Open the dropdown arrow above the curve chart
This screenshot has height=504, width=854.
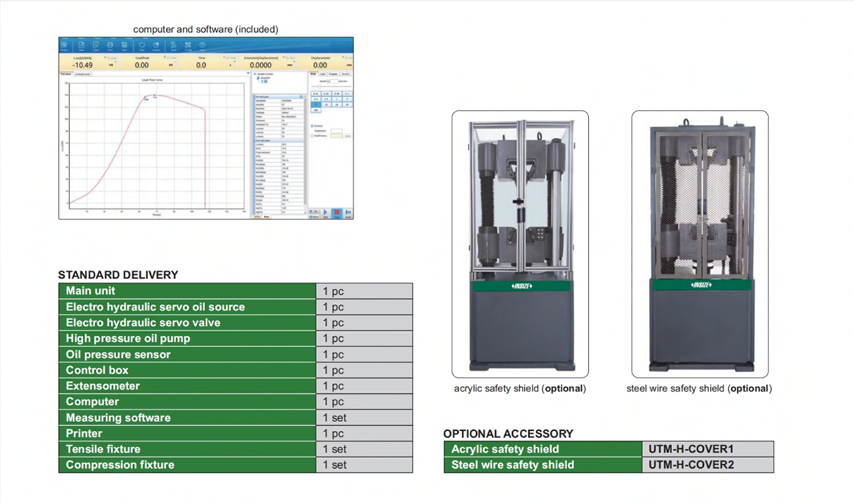248,74
